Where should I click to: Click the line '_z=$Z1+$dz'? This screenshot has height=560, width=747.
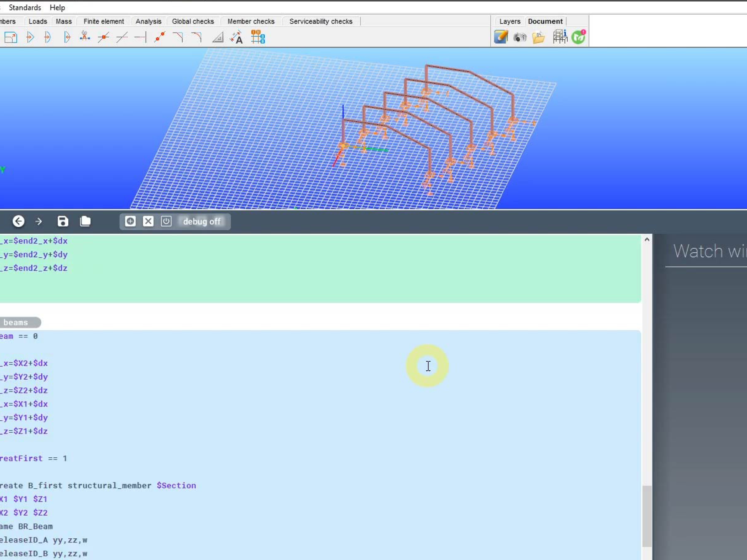pyautogui.click(x=24, y=431)
